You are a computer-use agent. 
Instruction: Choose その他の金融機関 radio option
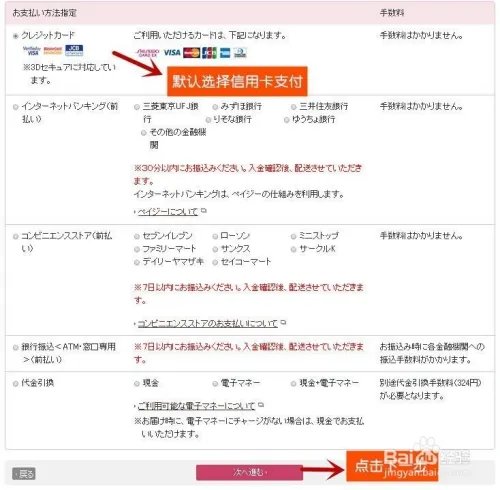(144, 133)
